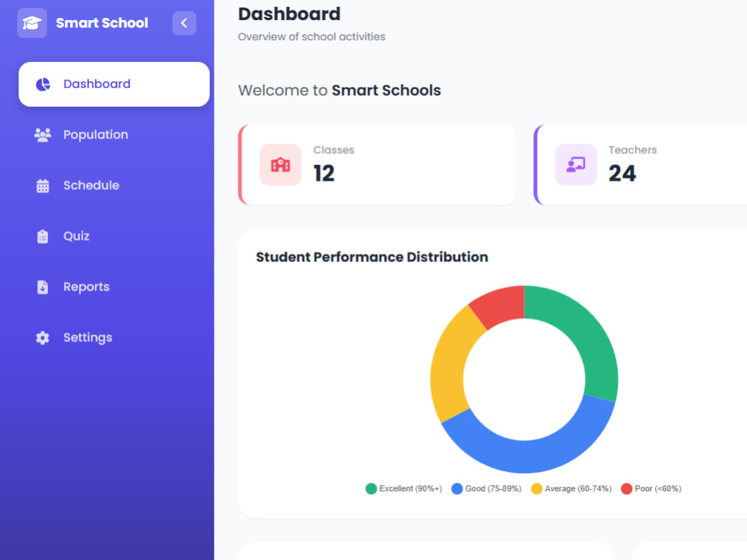The height and width of the screenshot is (560, 747).
Task: Toggle the Good (75-89%) legend swatch
Action: pos(457,488)
